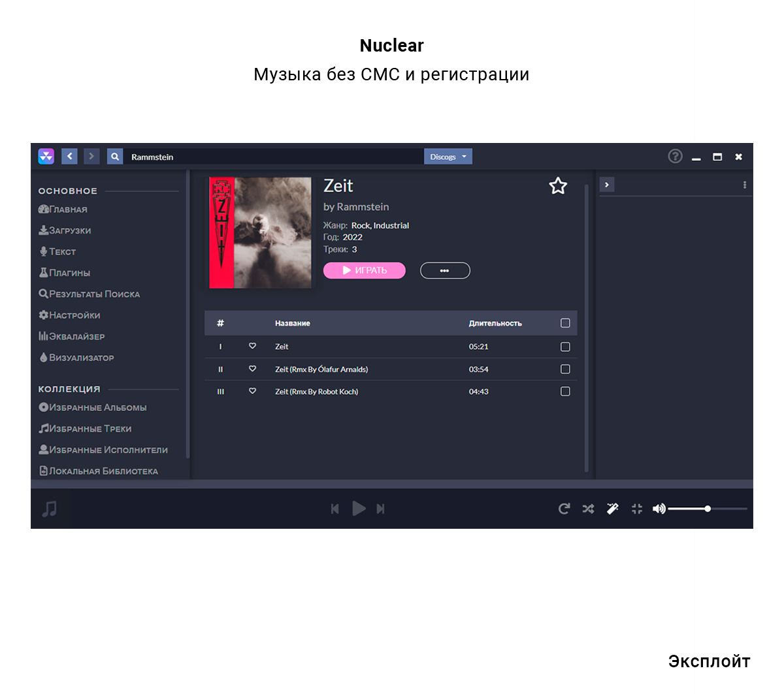Screen dimensions: 784x694
Task: Click the previous track button
Action: click(335, 509)
